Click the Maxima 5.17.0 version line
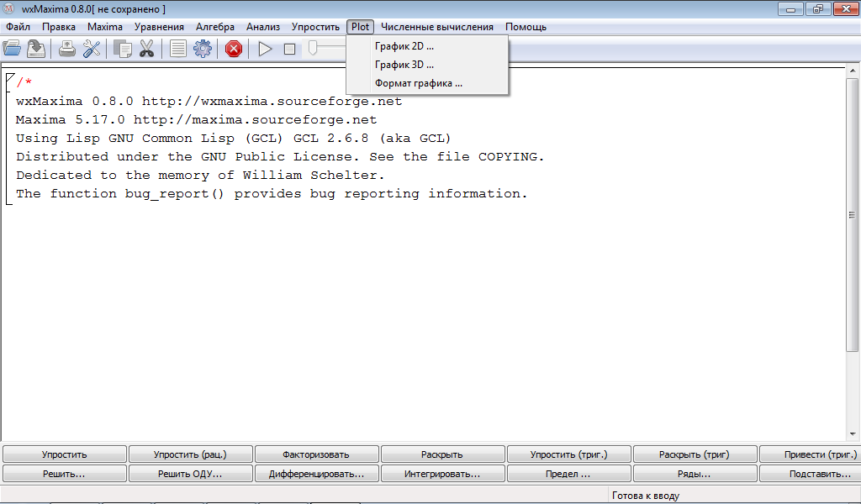Viewport: 861px width, 504px height. point(196,119)
